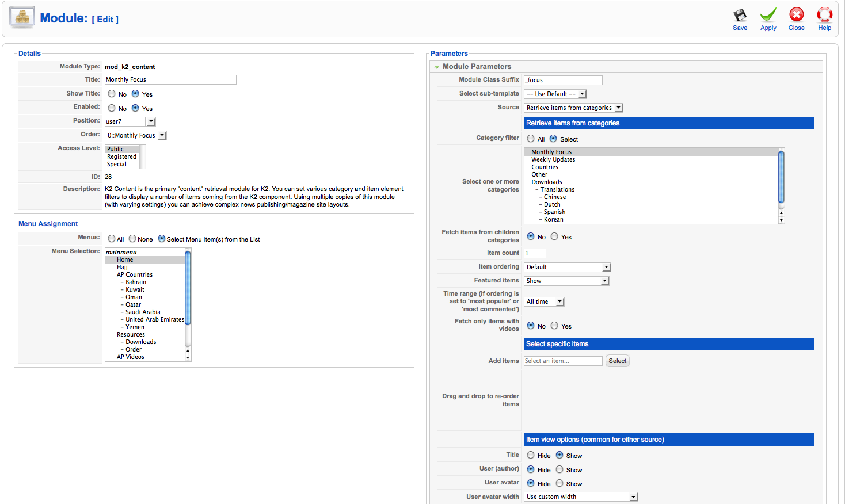
Task: Set Enabled to No
Action: [111, 108]
